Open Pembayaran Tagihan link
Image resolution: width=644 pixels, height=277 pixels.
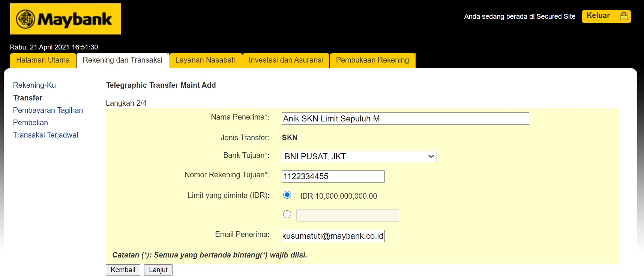coord(48,110)
